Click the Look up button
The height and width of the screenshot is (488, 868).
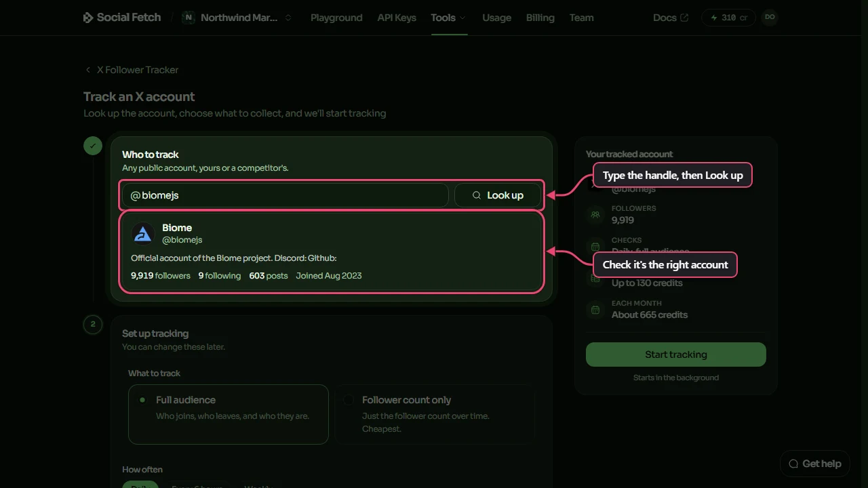(498, 195)
